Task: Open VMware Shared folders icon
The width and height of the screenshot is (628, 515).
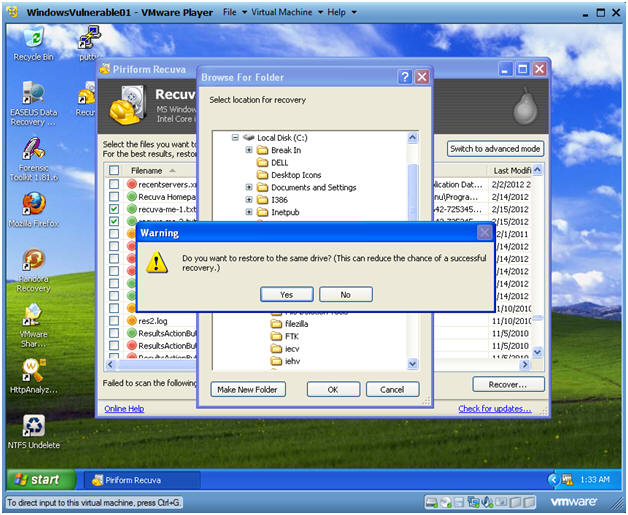Action: [x=34, y=326]
